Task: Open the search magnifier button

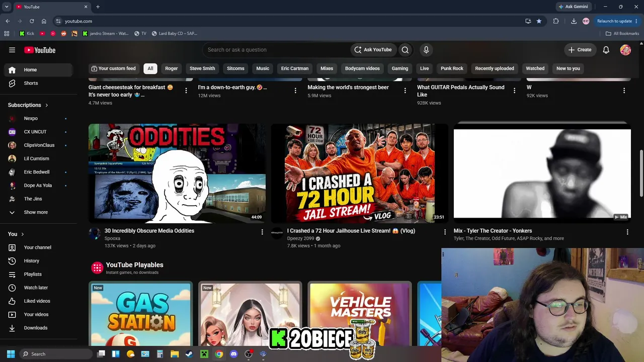Action: (x=405, y=50)
